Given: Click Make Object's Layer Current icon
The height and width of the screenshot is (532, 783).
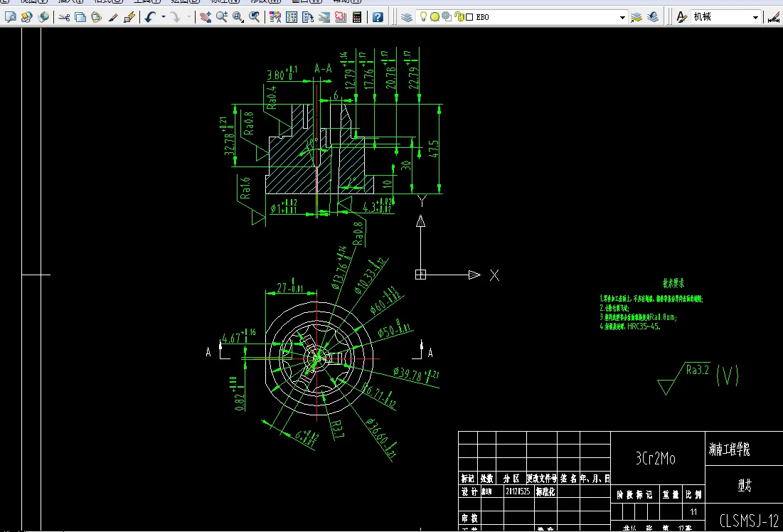Looking at the screenshot, I should tap(636, 18).
